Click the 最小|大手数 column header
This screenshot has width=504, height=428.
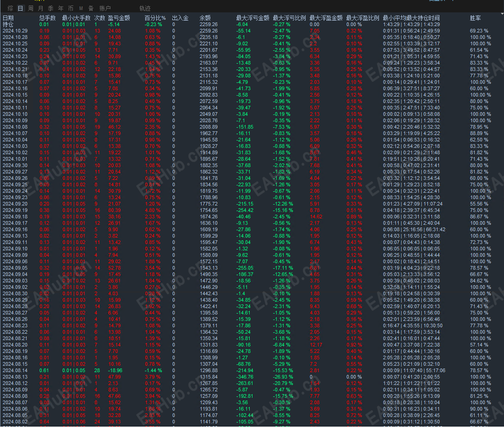76,18
